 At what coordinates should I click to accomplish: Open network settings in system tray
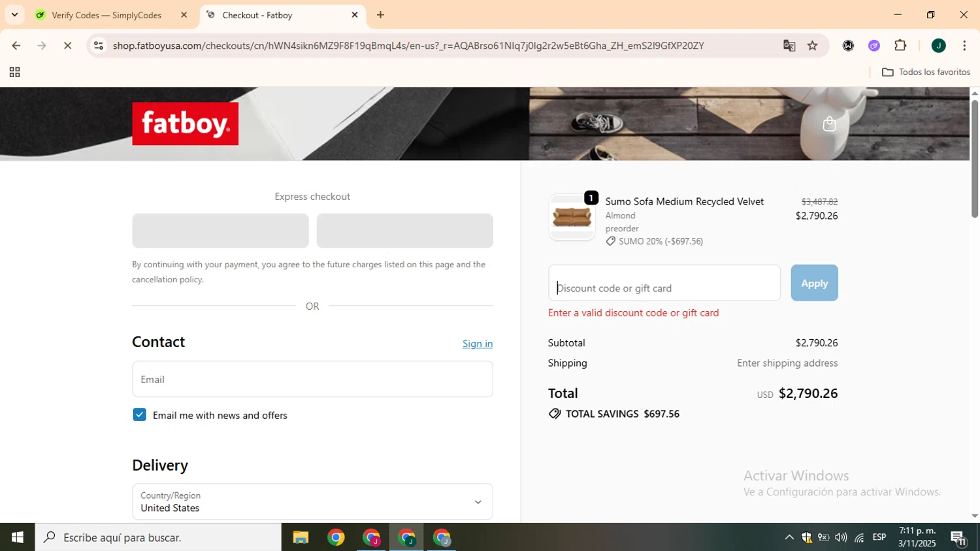tap(859, 537)
